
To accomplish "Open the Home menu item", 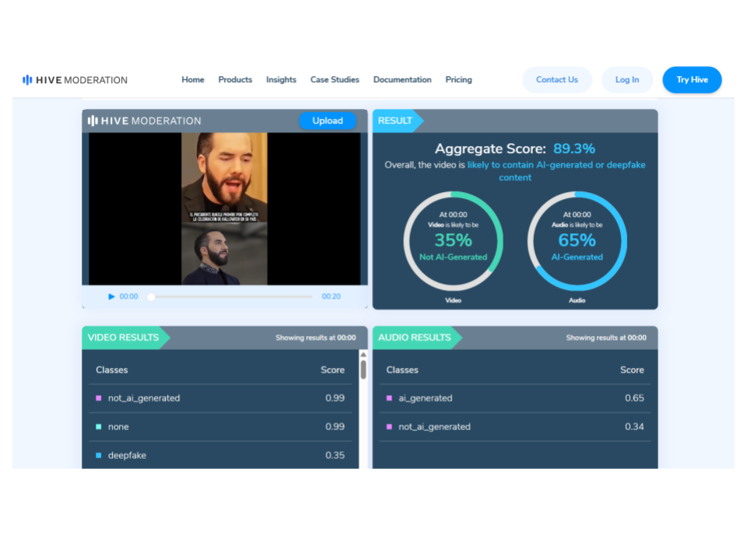I will point(193,80).
